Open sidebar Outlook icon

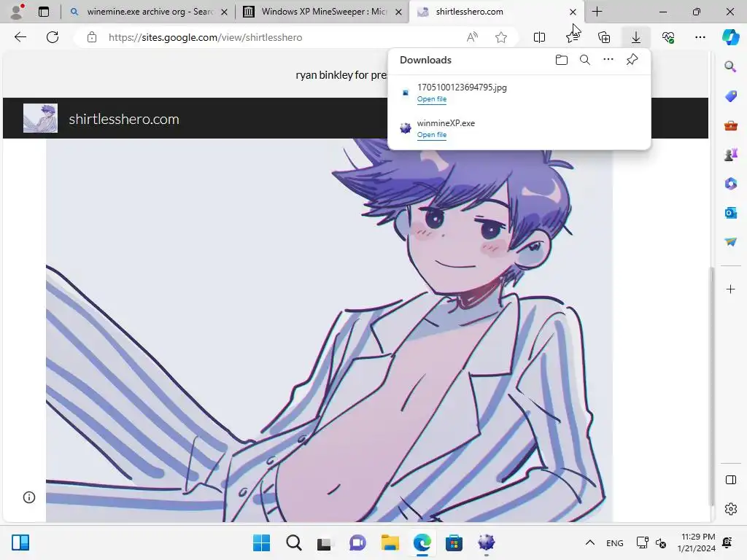pyautogui.click(x=730, y=213)
